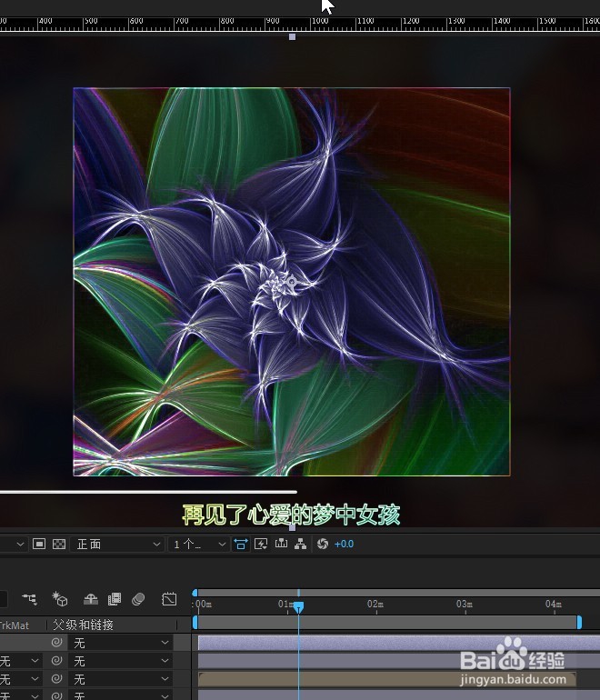The height and width of the screenshot is (700, 600).
Task: Select the third layer's tan duration bar
Action: pos(387,679)
